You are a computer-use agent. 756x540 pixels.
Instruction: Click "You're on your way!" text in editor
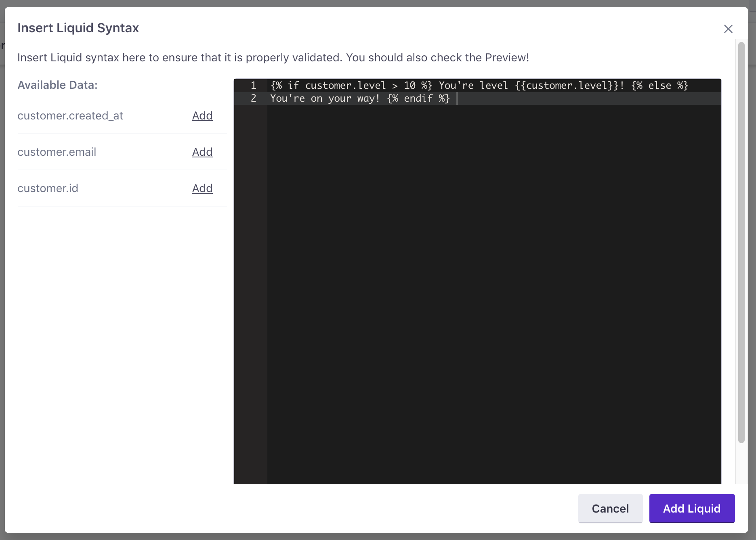[325, 98]
